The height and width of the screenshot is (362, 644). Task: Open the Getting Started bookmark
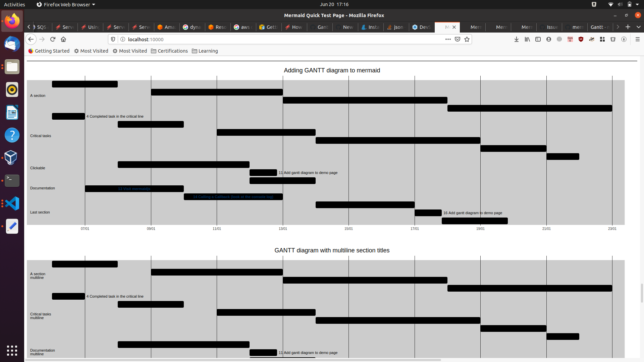[x=49, y=51]
